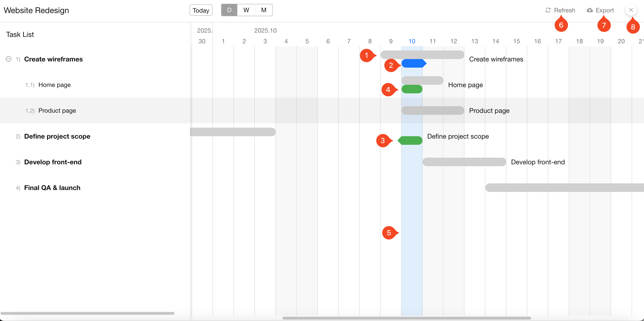Click the gray Product page planned bar
Viewport: 644px width, 321px height.
coord(433,110)
